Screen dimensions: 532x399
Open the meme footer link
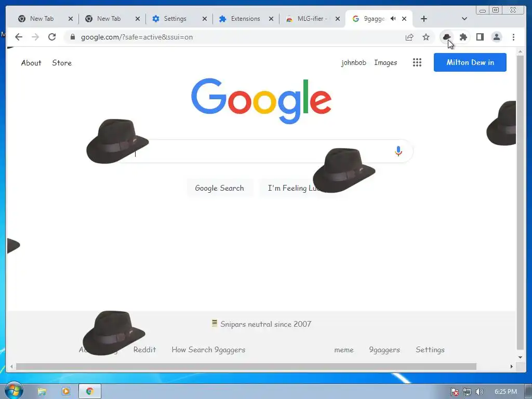(x=344, y=350)
